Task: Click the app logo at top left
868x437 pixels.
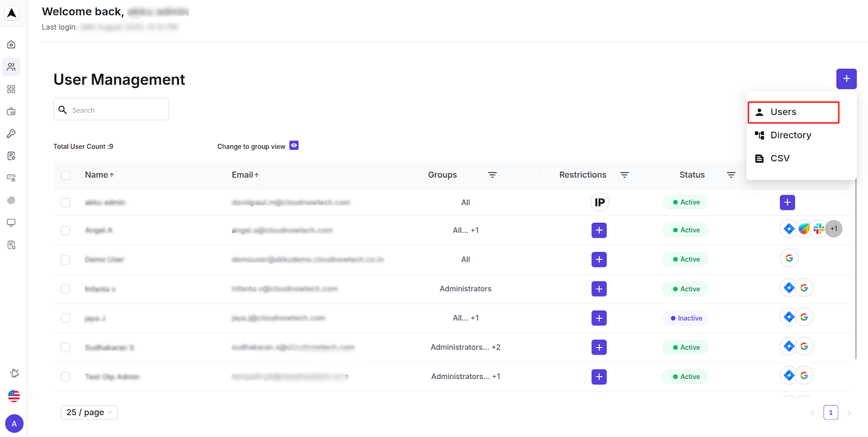Action: point(11,13)
